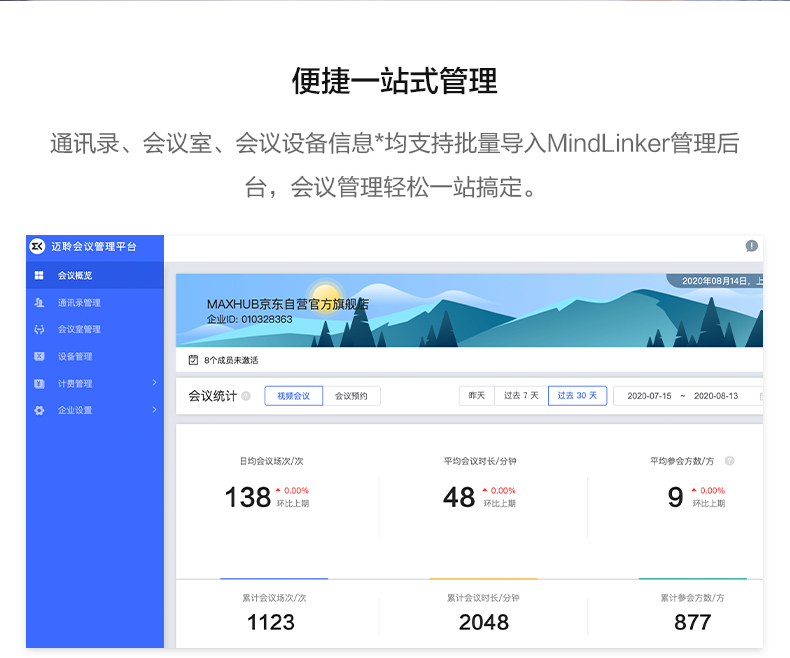The width and height of the screenshot is (790, 658).
Task: Select the 过去 30 天 time range
Action: click(x=577, y=396)
